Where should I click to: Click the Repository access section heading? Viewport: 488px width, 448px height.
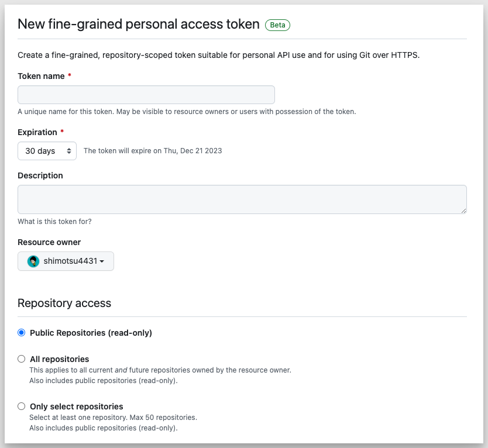pyautogui.click(x=64, y=303)
